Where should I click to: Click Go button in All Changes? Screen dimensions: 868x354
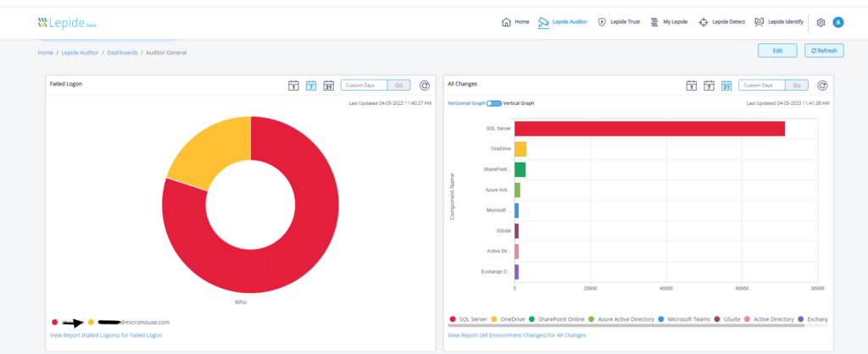[797, 86]
